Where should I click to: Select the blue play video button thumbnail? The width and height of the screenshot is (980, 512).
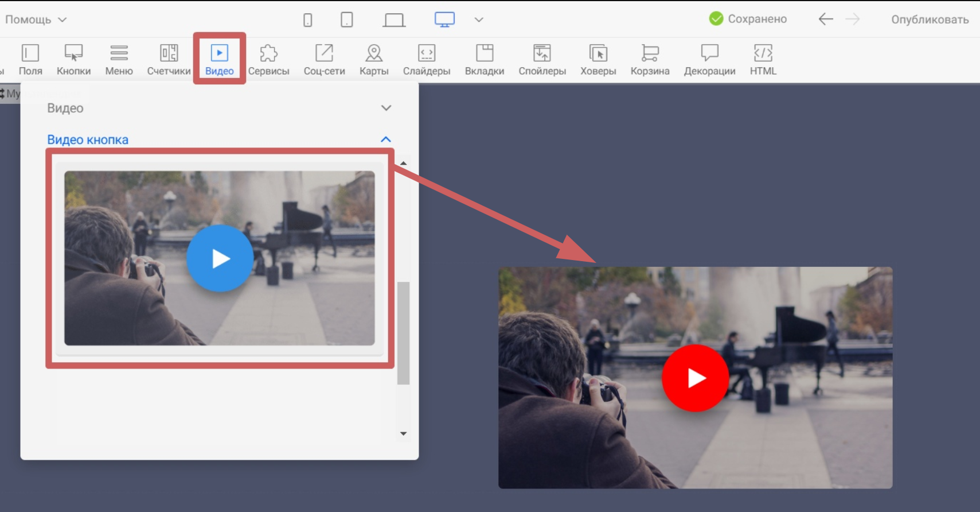pyautogui.click(x=220, y=258)
